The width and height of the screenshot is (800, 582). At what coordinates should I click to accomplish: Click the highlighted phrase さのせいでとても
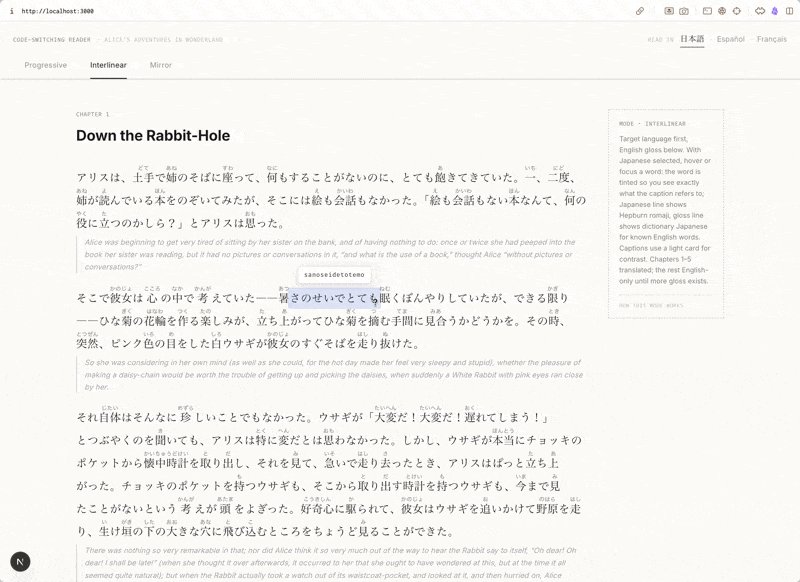click(334, 298)
